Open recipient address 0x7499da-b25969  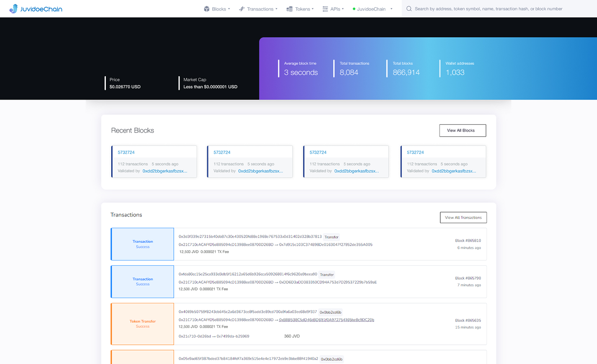coord(233,336)
